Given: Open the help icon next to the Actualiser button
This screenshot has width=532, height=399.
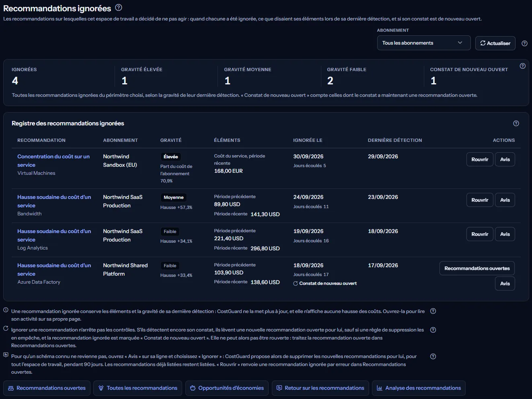Looking at the screenshot, I should (x=524, y=43).
